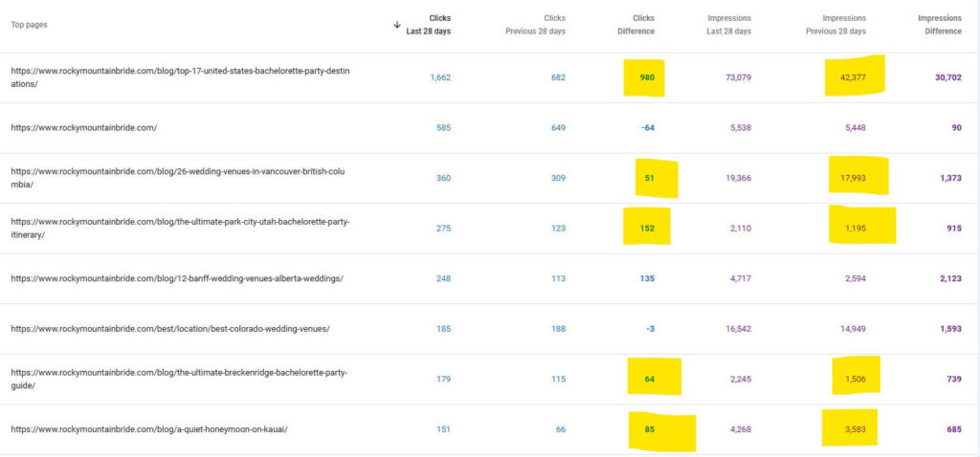
Task: Select the 14,949 previous impressions value
Action: coord(853,329)
